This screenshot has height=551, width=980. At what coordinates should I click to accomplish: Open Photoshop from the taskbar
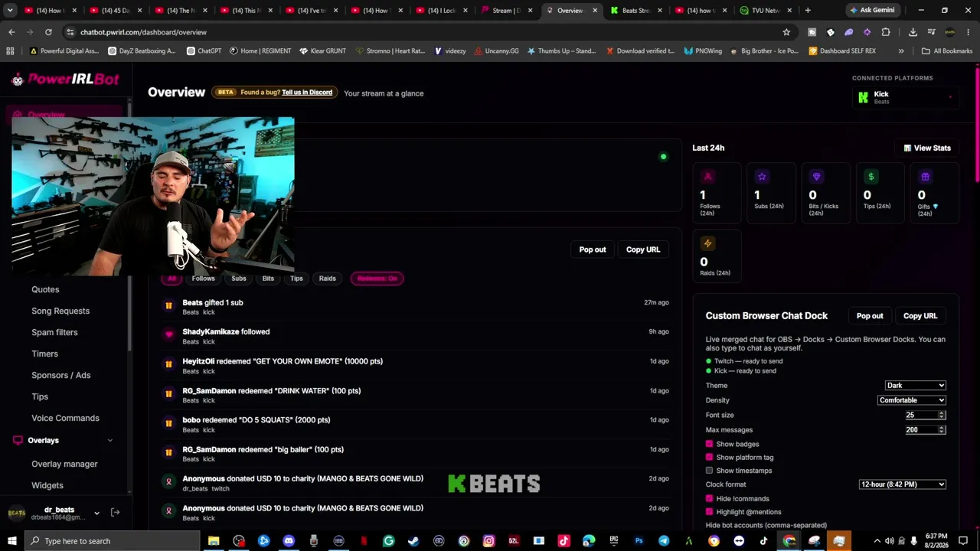(x=639, y=541)
